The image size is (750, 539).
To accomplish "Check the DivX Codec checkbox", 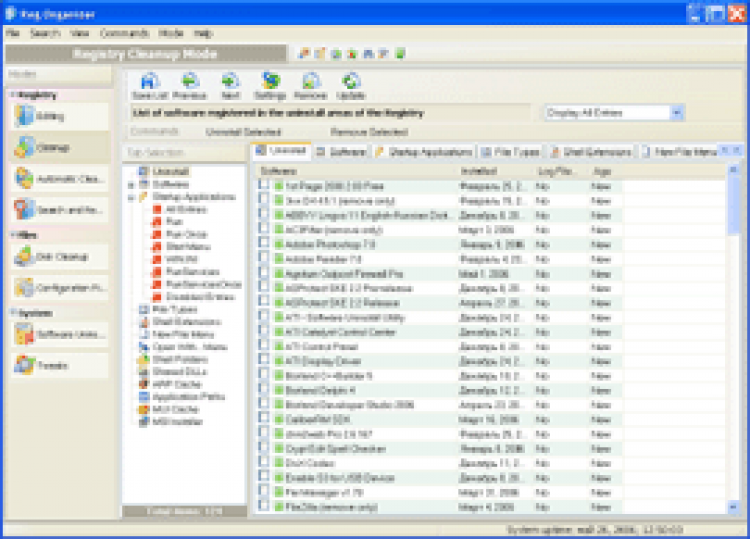I will 264,462.
